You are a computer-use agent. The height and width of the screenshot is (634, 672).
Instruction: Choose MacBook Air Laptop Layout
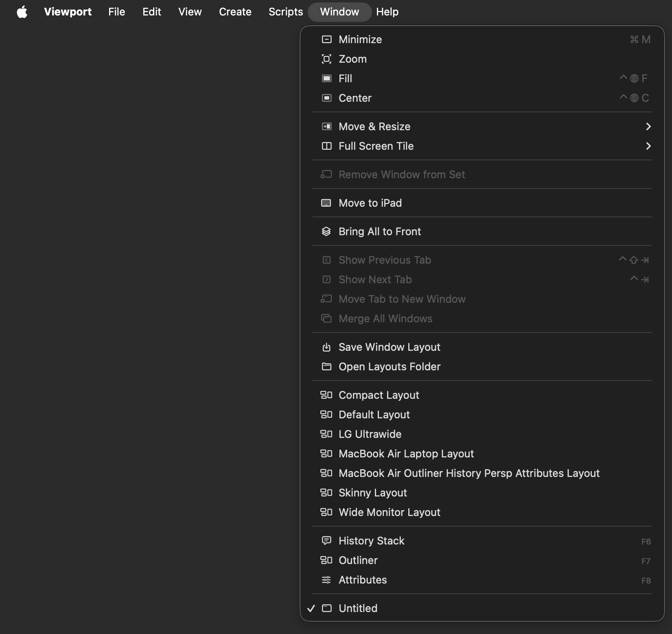pos(482,454)
